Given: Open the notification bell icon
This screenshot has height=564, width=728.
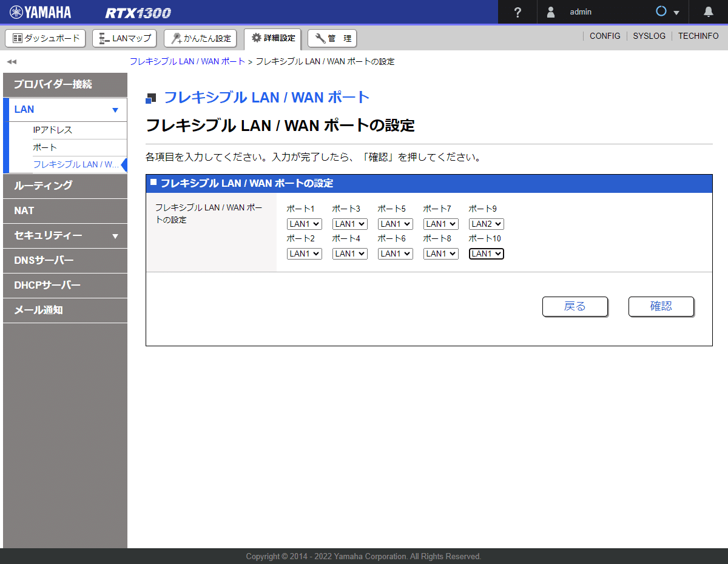Looking at the screenshot, I should [x=707, y=12].
